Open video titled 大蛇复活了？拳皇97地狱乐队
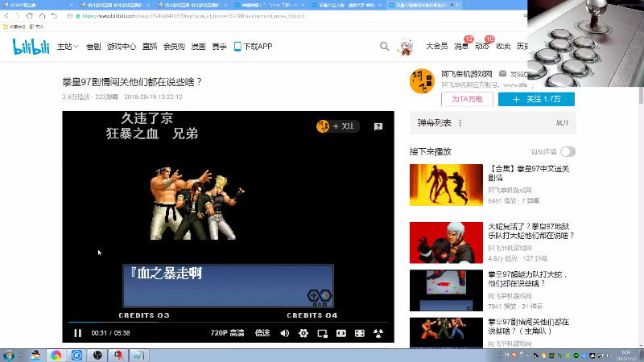This screenshot has height=362, width=644. coord(531,231)
